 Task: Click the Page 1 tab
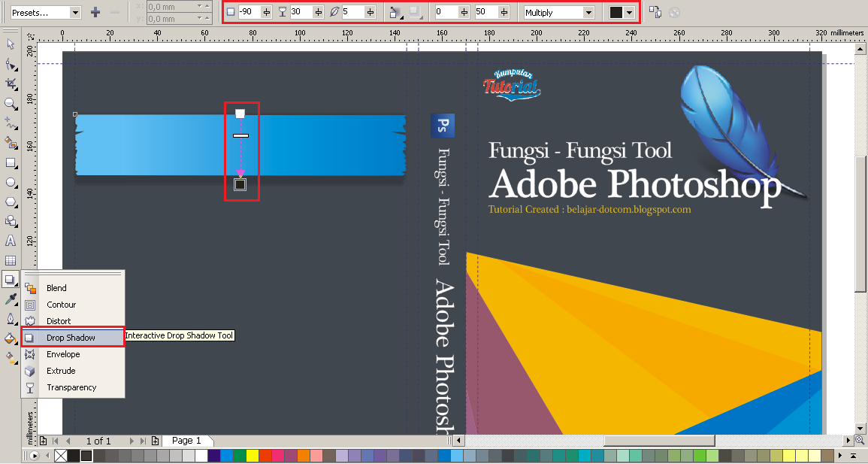(x=186, y=441)
